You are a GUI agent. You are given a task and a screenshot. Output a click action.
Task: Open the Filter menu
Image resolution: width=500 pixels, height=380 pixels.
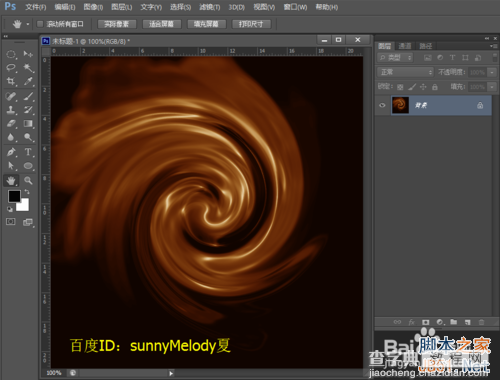(x=210, y=7)
